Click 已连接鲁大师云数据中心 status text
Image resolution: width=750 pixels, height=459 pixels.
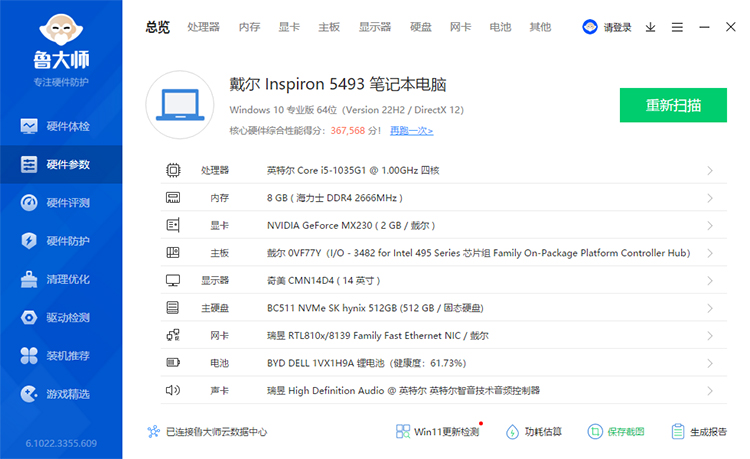click(x=216, y=432)
